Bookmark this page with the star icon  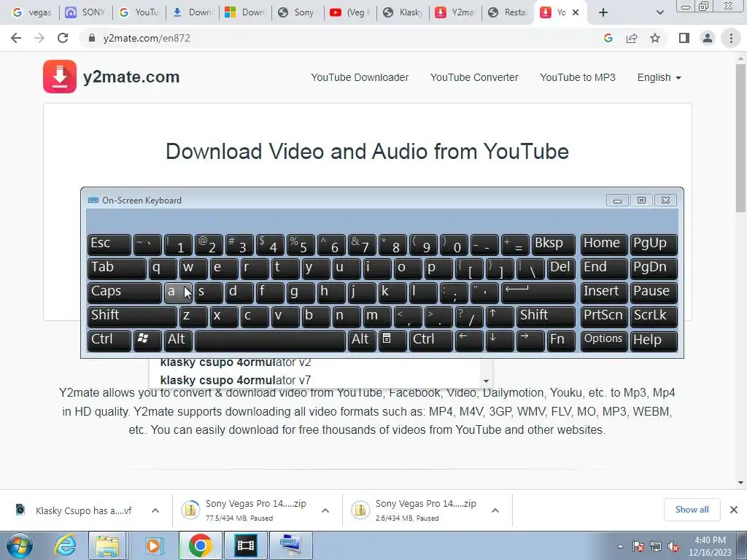(x=655, y=38)
